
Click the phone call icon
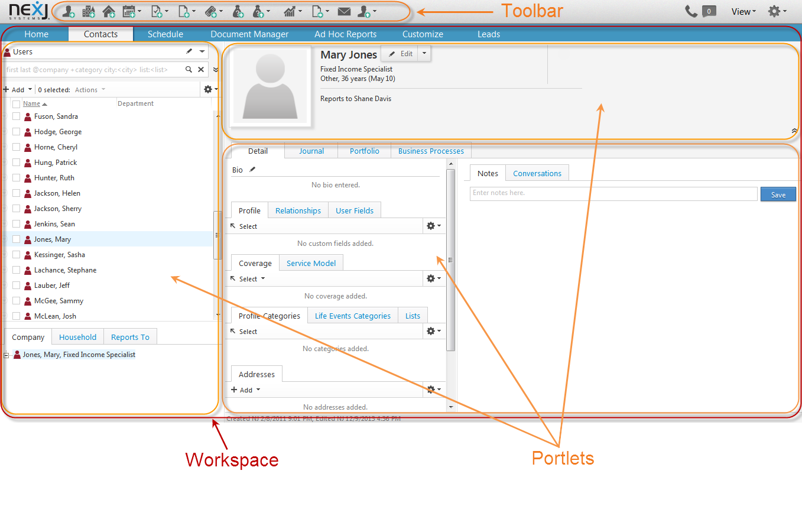pos(691,11)
